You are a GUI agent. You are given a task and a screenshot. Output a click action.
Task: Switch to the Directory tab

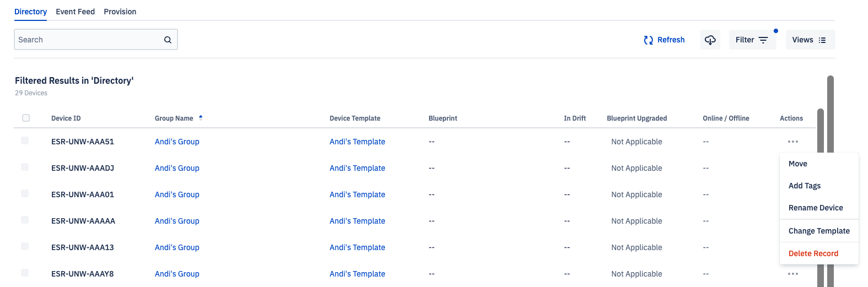tap(30, 12)
